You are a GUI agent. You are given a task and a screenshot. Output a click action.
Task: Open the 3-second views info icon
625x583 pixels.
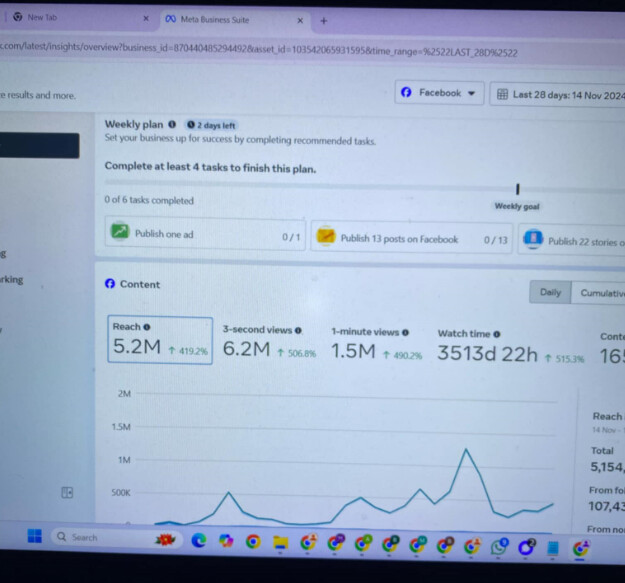coord(298,330)
